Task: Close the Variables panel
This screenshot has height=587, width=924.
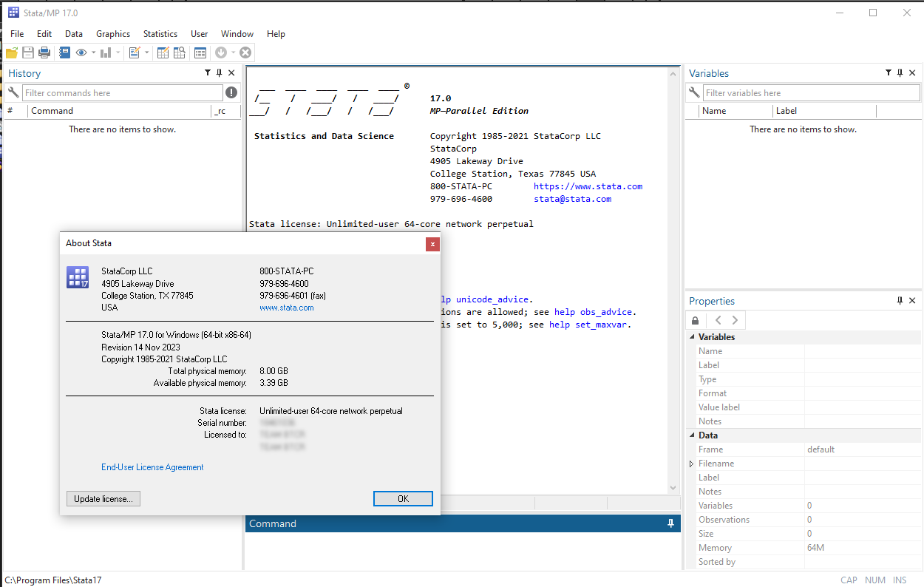Action: coord(912,73)
